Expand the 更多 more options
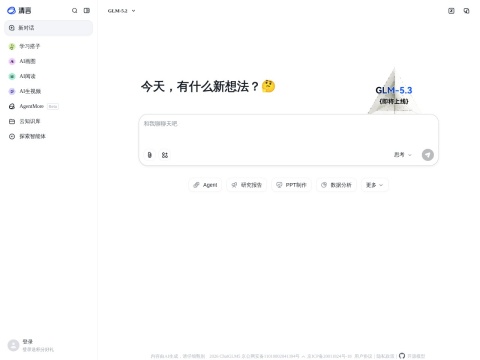The height and width of the screenshot is (360, 480). click(x=375, y=185)
